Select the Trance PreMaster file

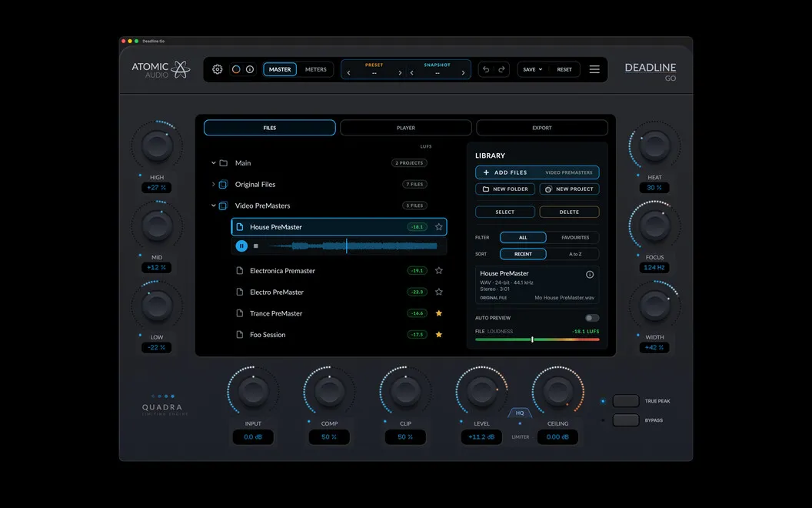pyautogui.click(x=338, y=313)
